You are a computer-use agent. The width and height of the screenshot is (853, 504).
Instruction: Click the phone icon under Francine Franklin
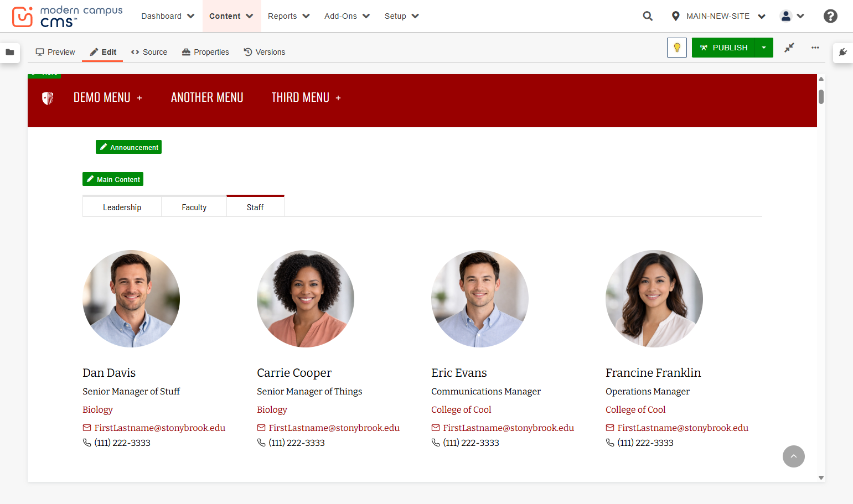(610, 443)
